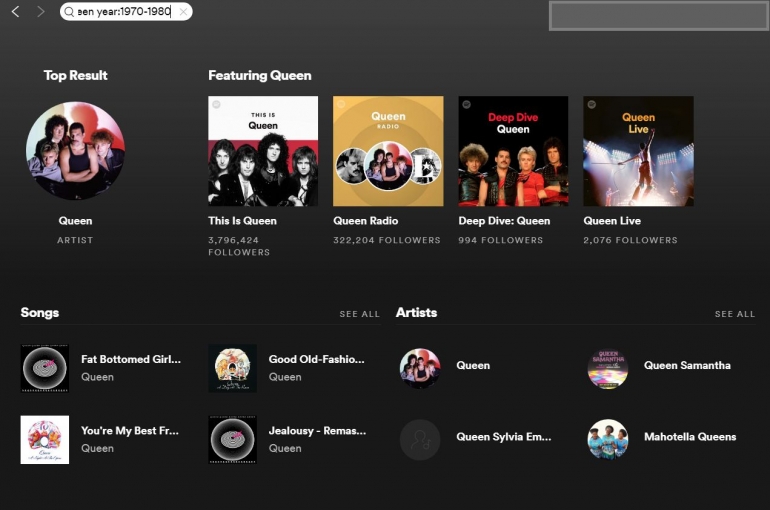Screen dimensions: 770x510
Task: Play Fat Bottomed Girls album art
Action: (45, 368)
